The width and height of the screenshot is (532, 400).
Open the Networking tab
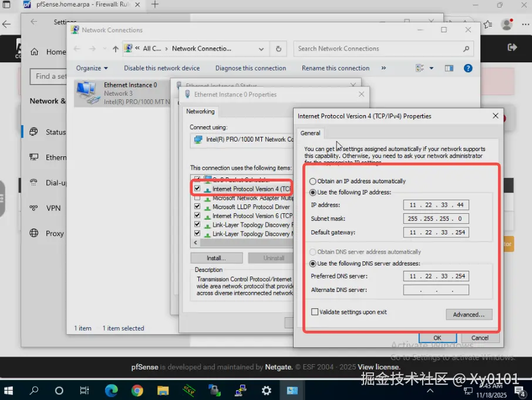coord(200,111)
